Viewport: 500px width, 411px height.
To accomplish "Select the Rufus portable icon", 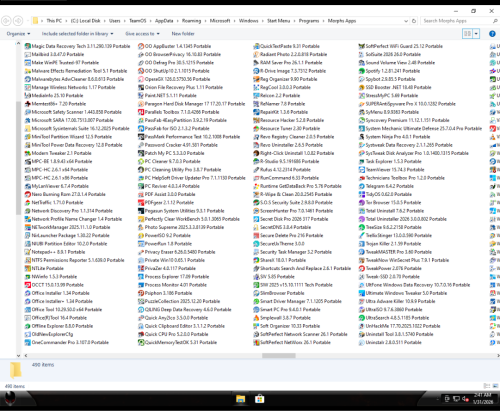I will pos(256,169).
